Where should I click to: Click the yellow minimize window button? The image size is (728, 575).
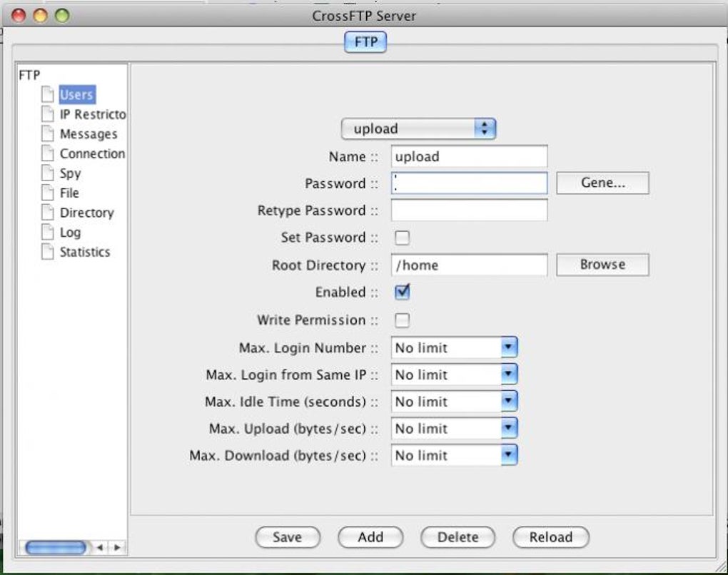(41, 16)
